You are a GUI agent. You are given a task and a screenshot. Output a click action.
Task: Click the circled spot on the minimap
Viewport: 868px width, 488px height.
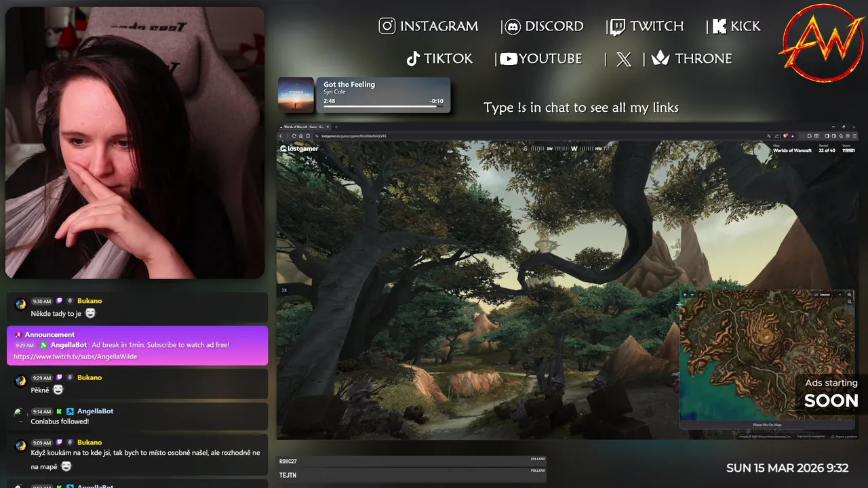coord(767,336)
